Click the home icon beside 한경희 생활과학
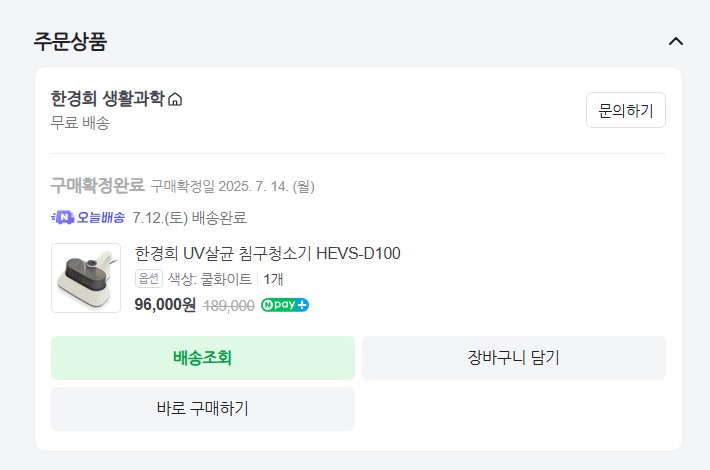710x470 pixels. [176, 99]
